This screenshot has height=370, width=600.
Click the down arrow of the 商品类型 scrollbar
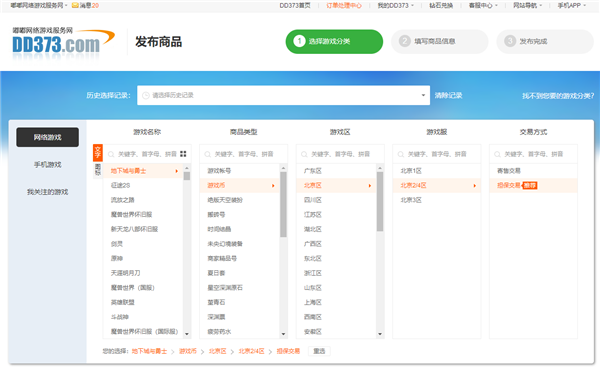click(283, 334)
